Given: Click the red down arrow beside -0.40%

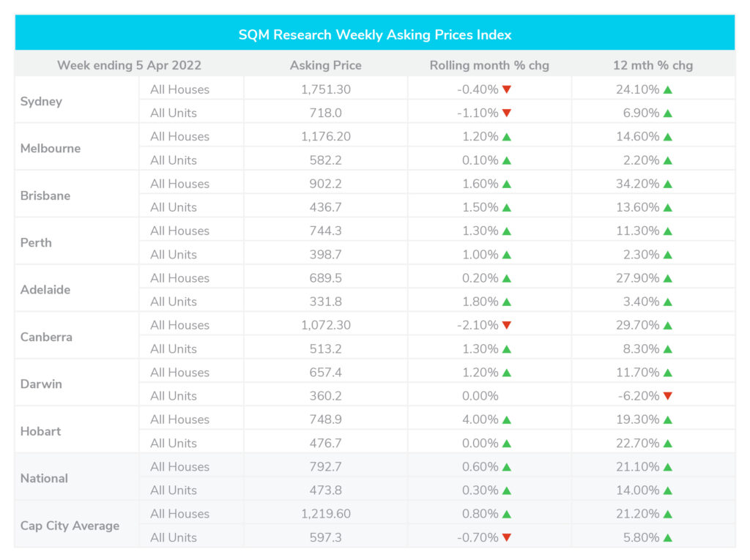Looking at the screenshot, I should (507, 89).
